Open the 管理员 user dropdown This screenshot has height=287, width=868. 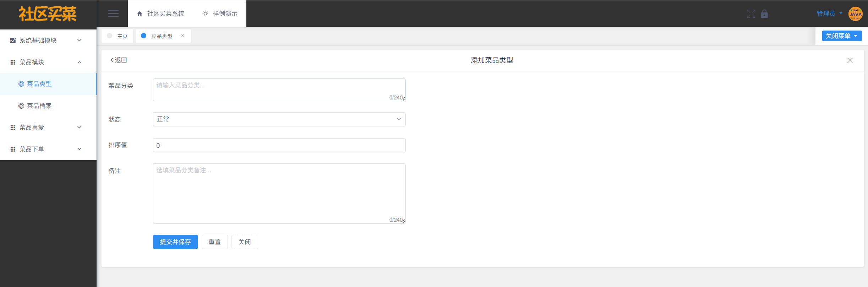point(830,13)
